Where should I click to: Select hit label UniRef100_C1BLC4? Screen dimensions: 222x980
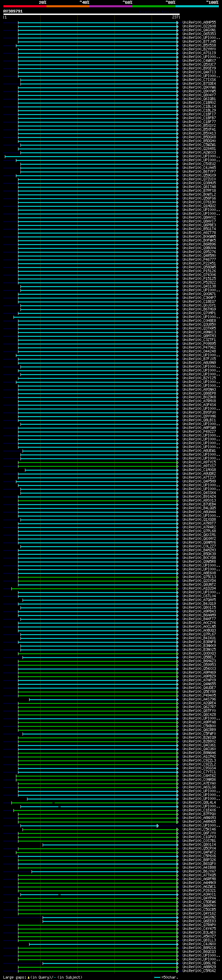tap(199, 106)
